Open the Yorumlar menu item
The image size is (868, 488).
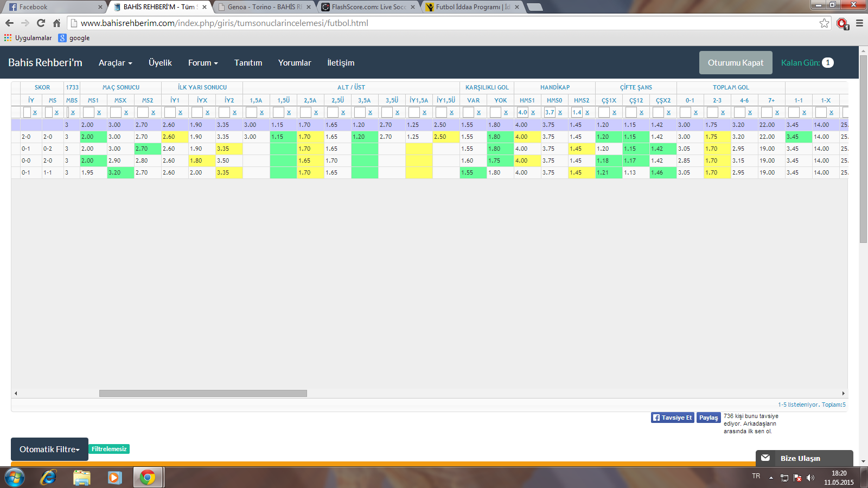(x=295, y=63)
